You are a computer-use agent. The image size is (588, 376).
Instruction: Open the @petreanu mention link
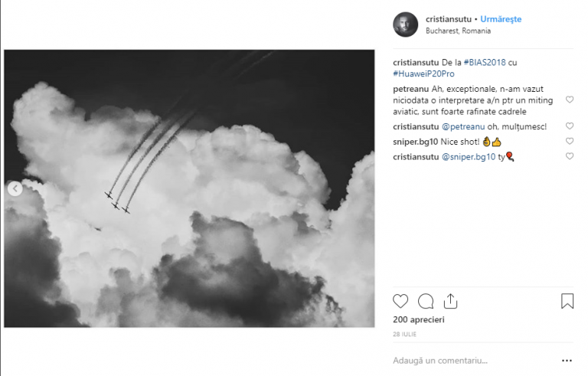click(463, 127)
